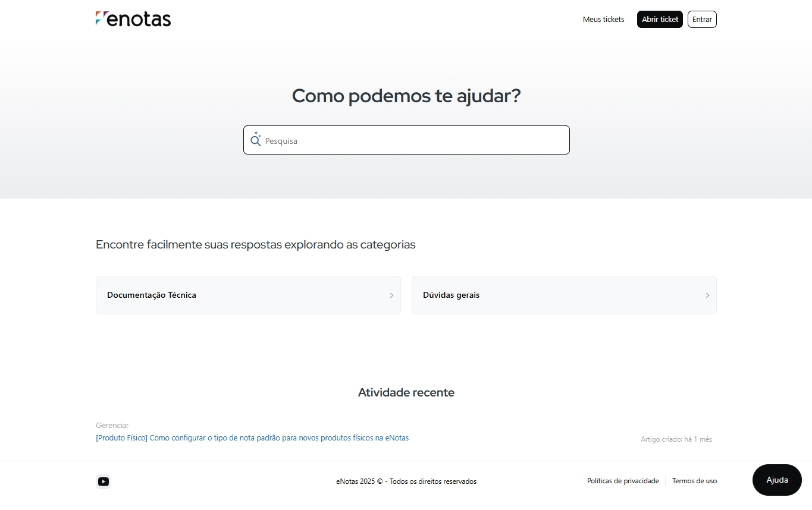Click the eNotas 2025 copyright text

point(406,481)
